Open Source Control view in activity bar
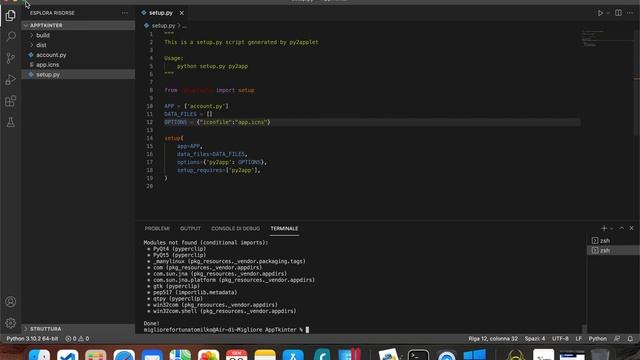 tap(11, 58)
